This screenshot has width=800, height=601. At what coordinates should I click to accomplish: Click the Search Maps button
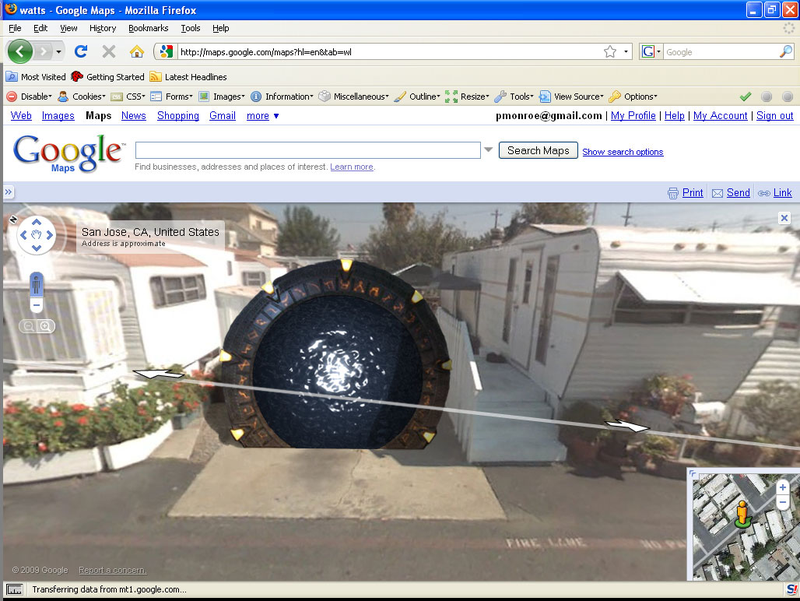coord(538,151)
